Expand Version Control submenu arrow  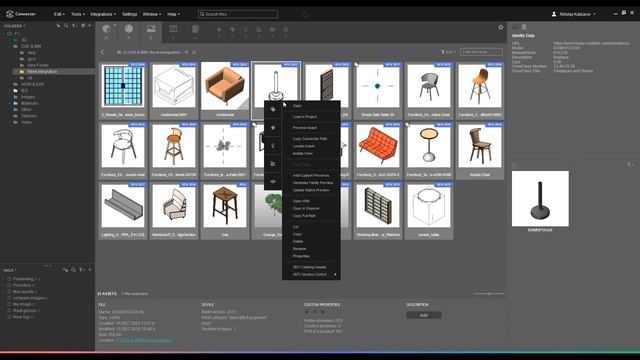click(x=335, y=274)
